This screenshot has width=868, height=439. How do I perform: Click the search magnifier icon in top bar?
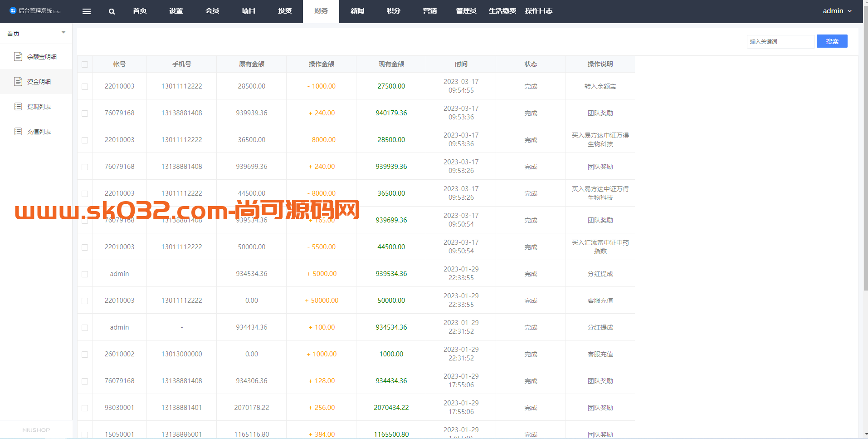(112, 11)
